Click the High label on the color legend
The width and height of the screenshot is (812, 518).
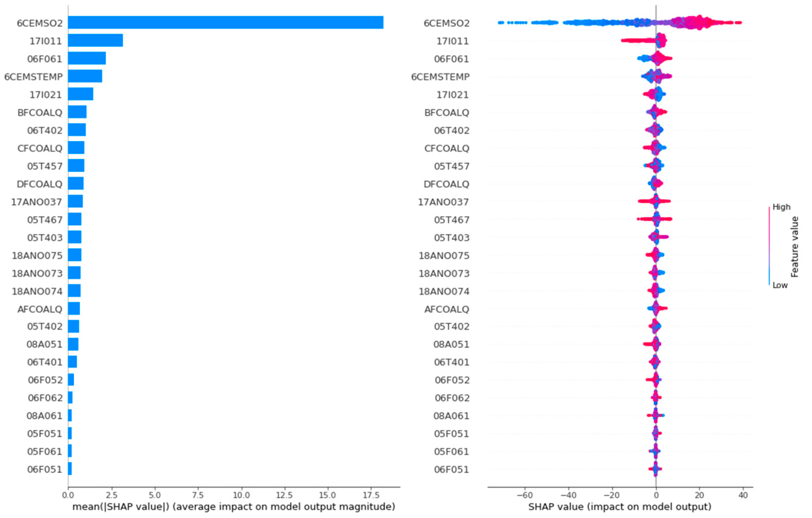(x=781, y=207)
